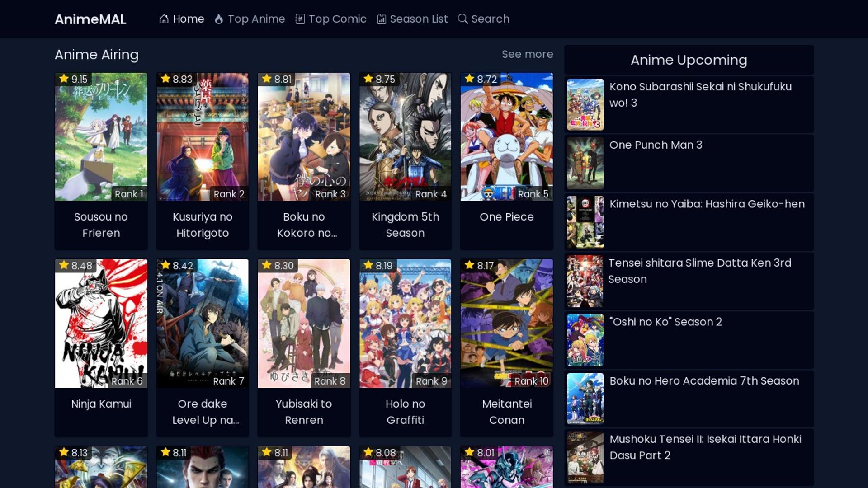Click the star icon beside 8.30
This screenshot has height=488, width=868.
pyautogui.click(x=267, y=265)
